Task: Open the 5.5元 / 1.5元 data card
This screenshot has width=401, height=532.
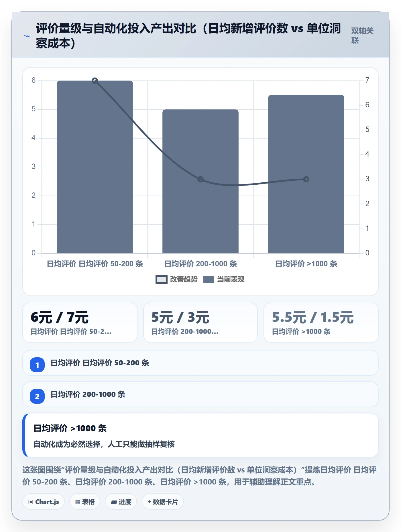Action: pos(321,322)
